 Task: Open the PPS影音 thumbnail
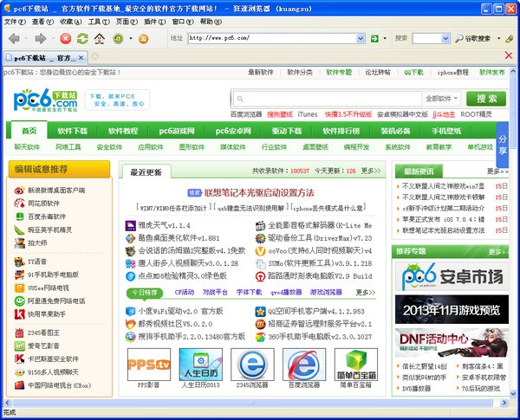click(149, 365)
